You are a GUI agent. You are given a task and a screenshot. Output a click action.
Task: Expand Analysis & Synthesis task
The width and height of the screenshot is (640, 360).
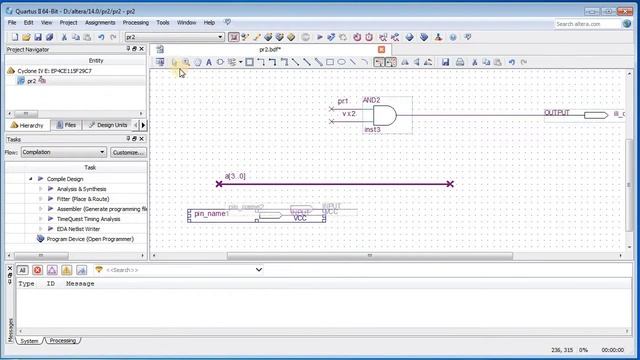click(40, 189)
